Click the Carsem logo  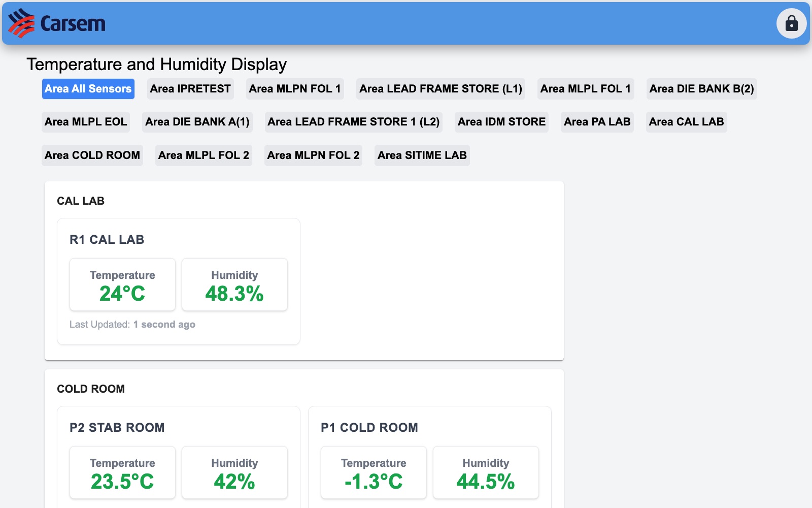click(57, 23)
